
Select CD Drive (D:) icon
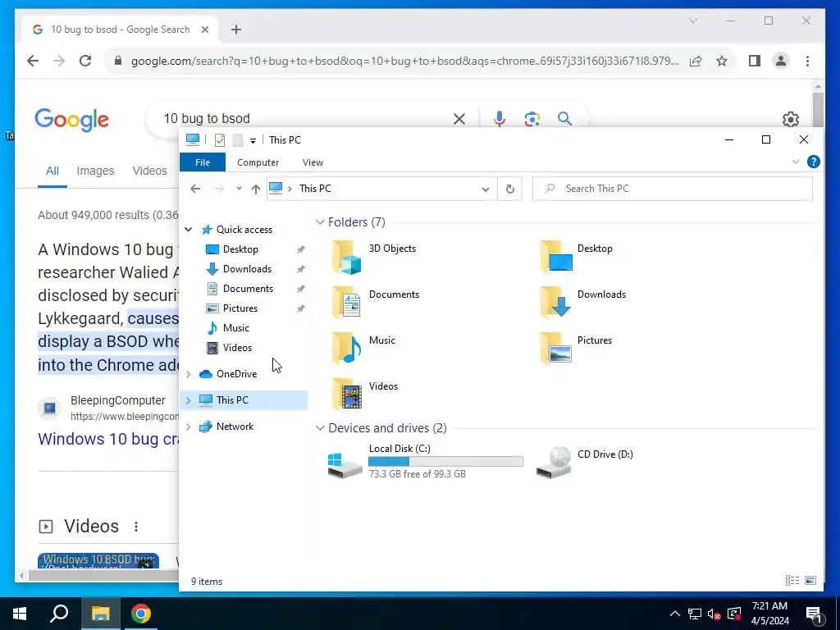click(x=554, y=462)
